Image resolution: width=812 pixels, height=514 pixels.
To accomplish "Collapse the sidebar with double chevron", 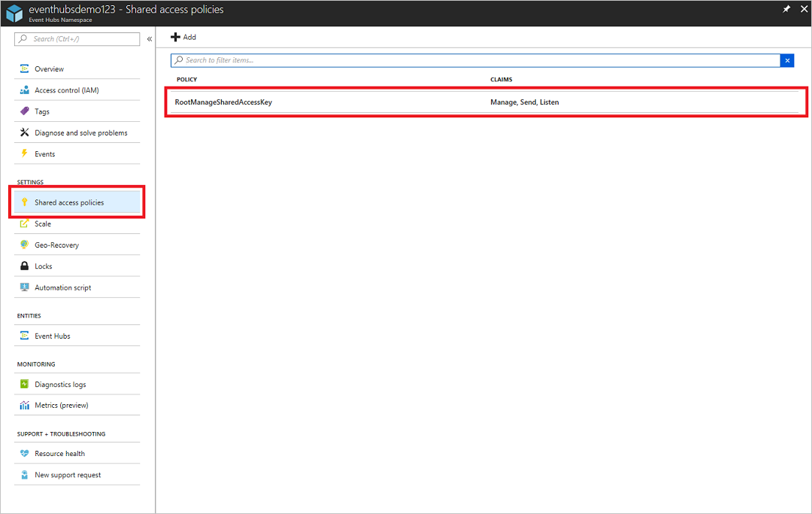I will click(149, 39).
